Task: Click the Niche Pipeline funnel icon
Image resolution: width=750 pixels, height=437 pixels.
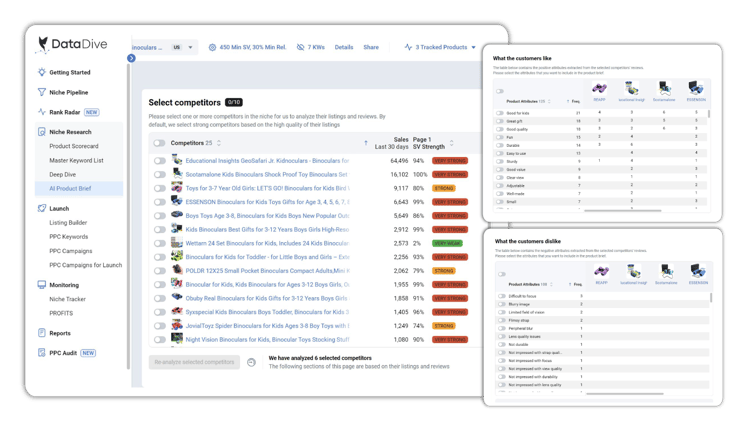Action: pyautogui.click(x=42, y=92)
